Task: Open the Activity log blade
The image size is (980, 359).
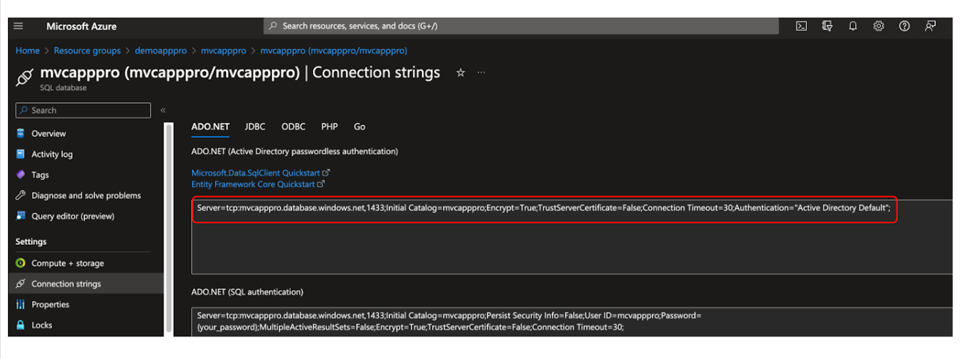Action: tap(52, 154)
